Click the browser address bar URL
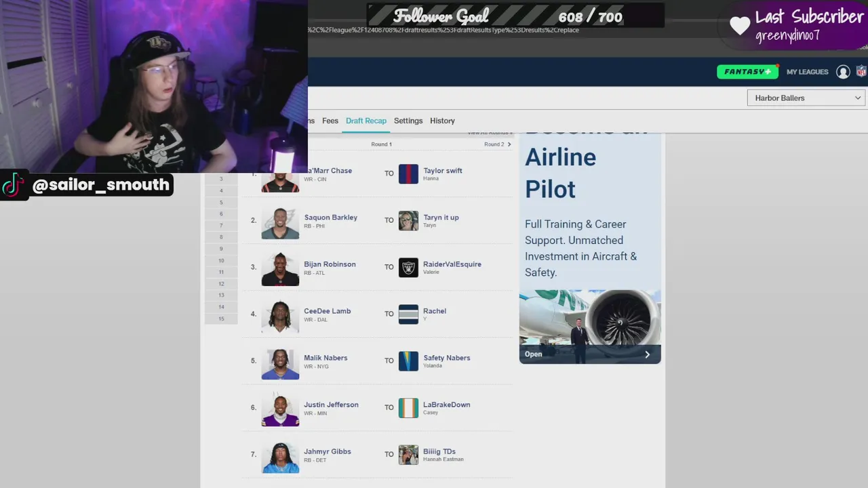 pyautogui.click(x=443, y=30)
